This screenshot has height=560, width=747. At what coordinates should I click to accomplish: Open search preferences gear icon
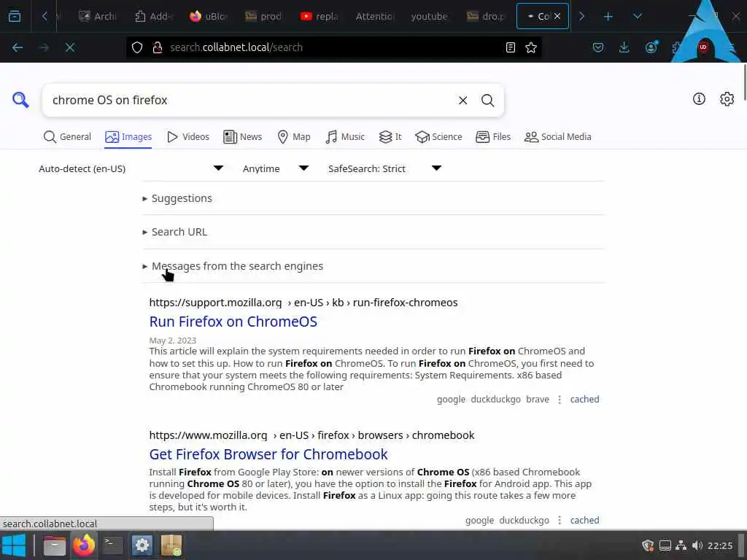point(727,99)
